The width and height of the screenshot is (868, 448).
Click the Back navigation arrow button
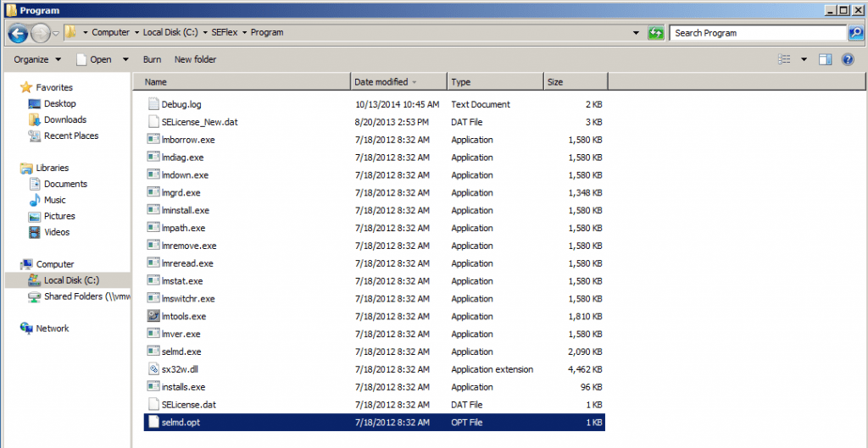(x=18, y=33)
